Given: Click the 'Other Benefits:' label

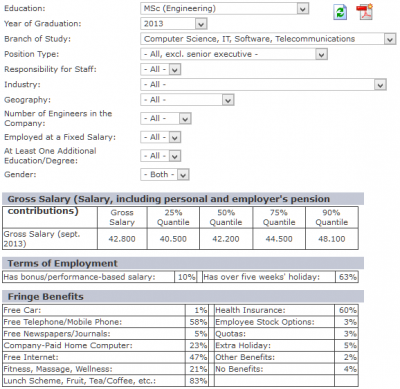Looking at the screenshot, I should point(245,357).
